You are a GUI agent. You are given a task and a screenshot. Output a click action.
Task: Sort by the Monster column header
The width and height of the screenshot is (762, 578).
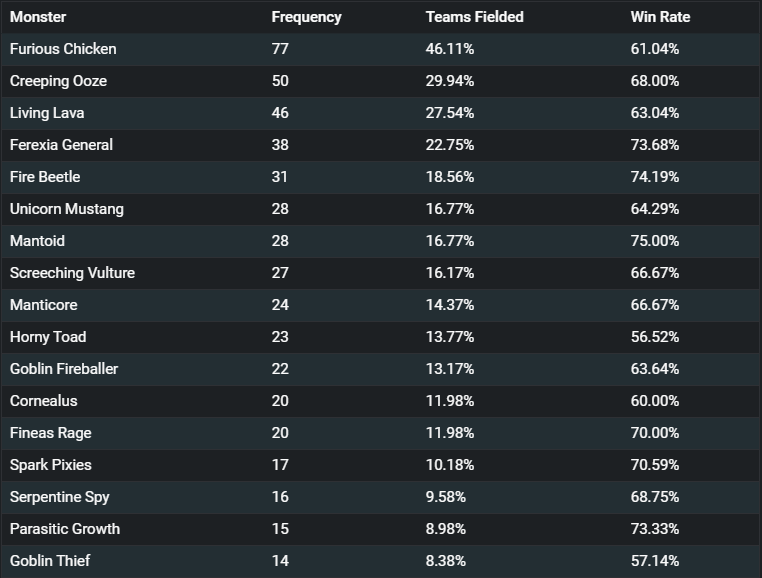point(38,17)
